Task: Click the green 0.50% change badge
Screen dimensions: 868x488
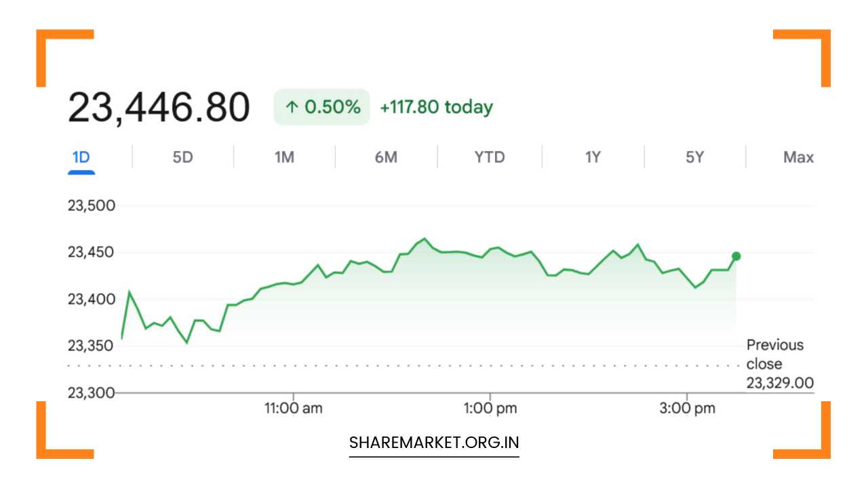Action: (x=321, y=107)
